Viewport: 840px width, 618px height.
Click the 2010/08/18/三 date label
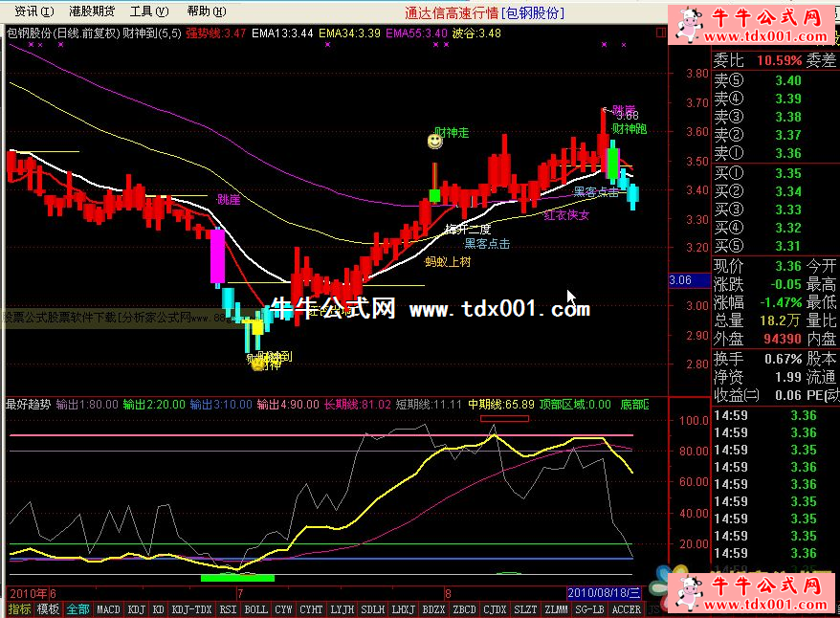[x=605, y=593]
